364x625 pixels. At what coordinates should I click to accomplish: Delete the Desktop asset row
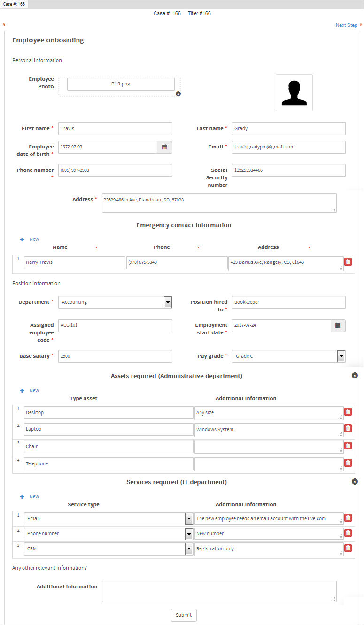coord(348,412)
